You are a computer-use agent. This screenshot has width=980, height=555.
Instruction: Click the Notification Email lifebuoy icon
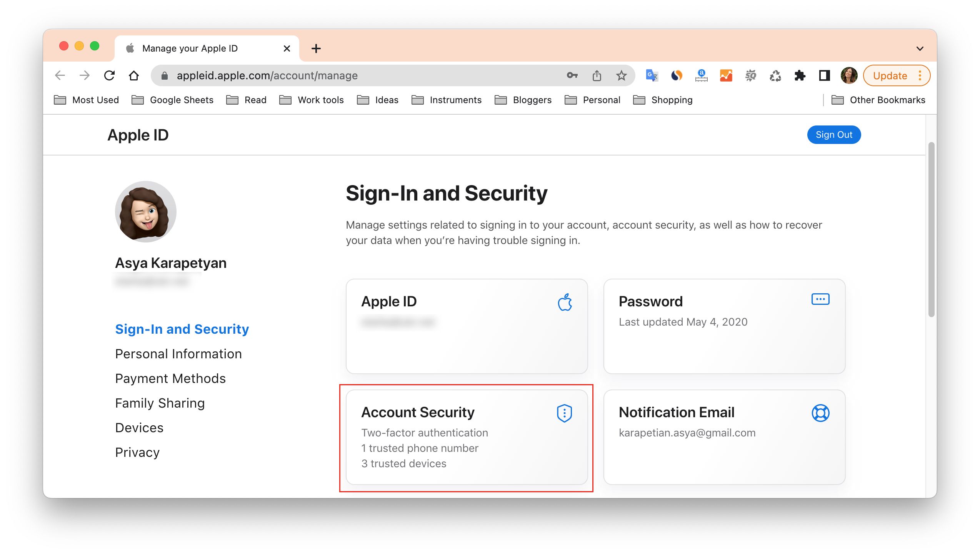tap(821, 413)
